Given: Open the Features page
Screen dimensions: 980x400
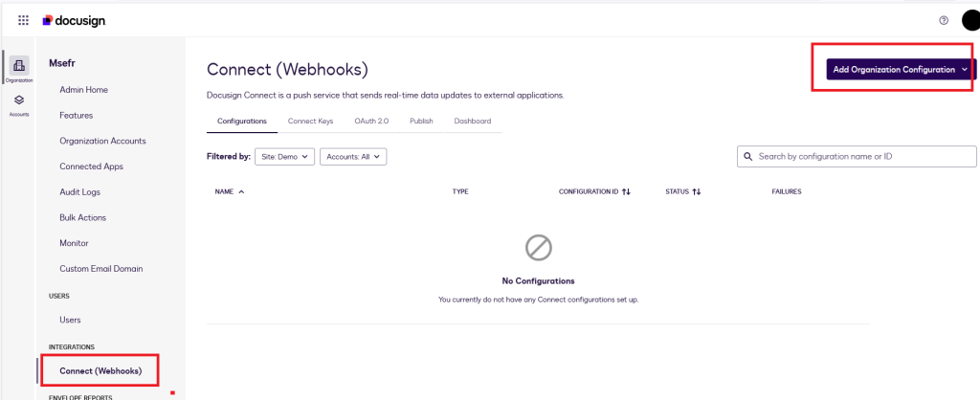Looking at the screenshot, I should [77, 116].
